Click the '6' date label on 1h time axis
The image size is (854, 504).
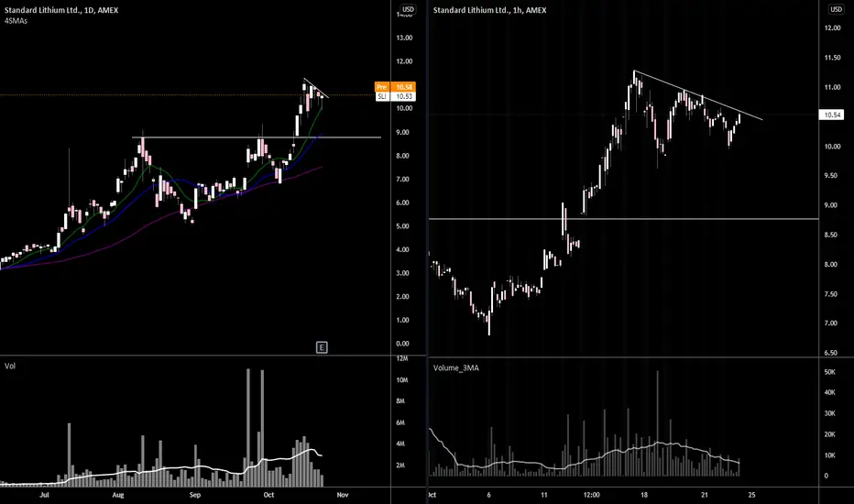489,495
